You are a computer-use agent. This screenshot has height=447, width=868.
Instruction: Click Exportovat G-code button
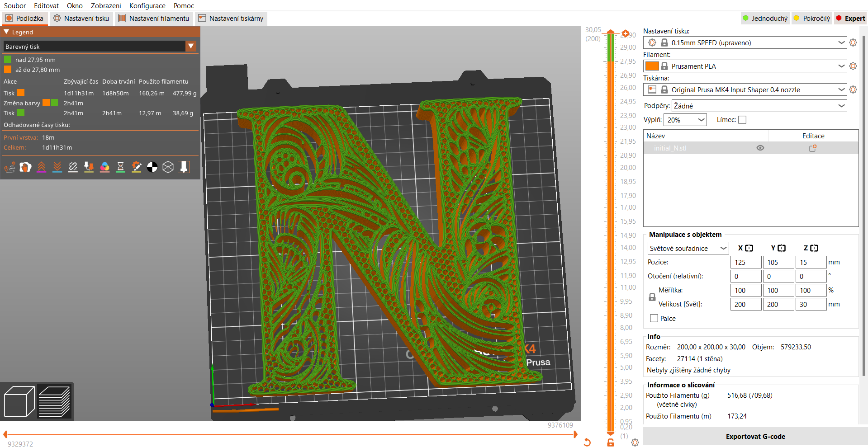pos(755,436)
